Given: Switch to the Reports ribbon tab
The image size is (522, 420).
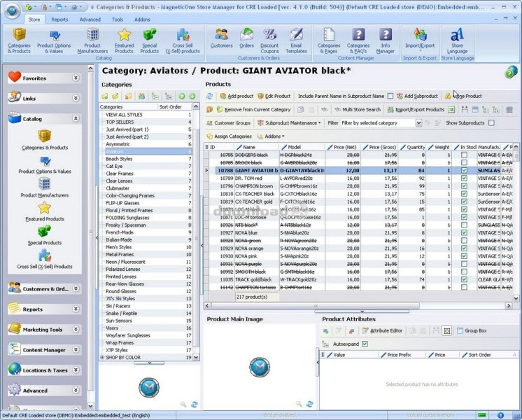Looking at the screenshot, I should (59, 20).
